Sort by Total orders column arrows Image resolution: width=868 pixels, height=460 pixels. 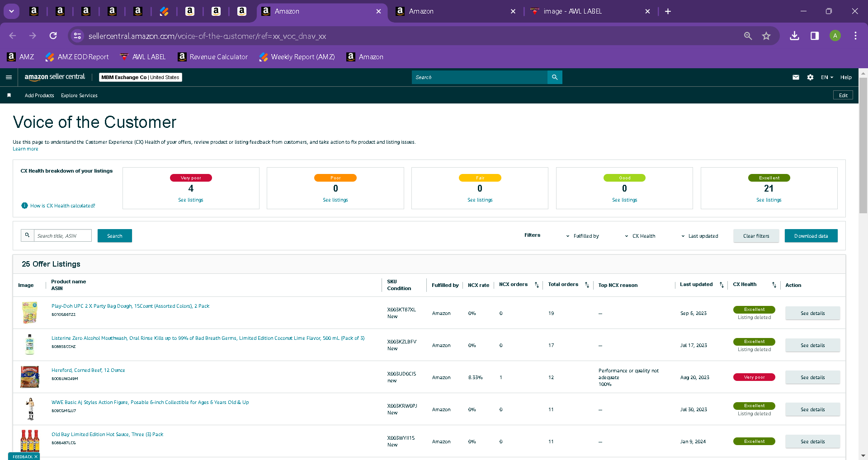(x=587, y=285)
